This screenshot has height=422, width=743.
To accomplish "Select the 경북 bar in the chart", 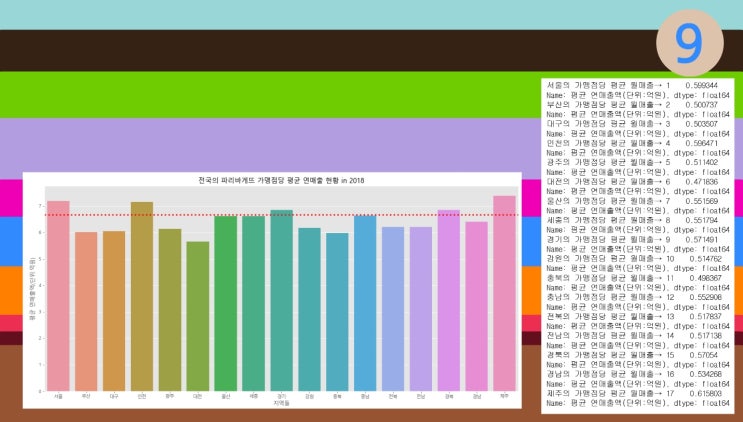I will 449,301.
